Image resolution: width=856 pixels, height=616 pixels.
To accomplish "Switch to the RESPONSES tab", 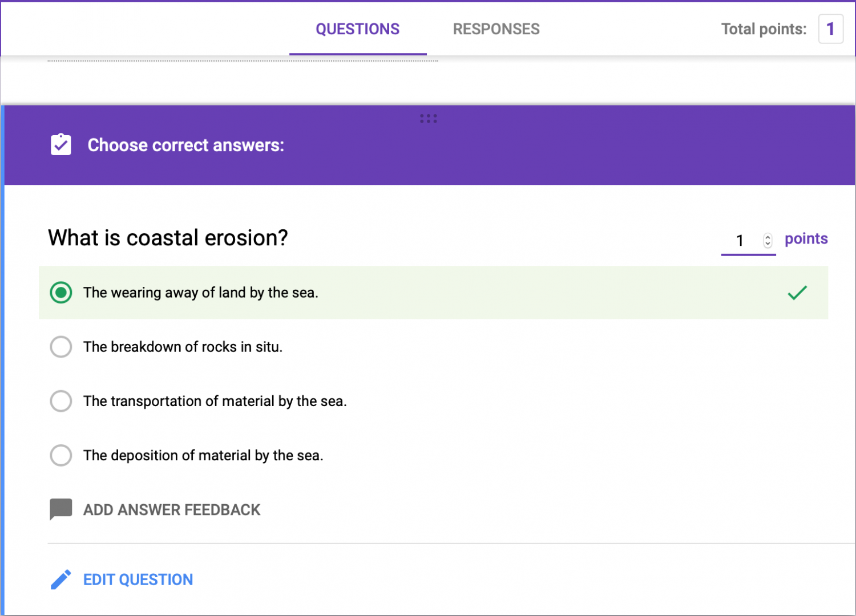I will 496,29.
